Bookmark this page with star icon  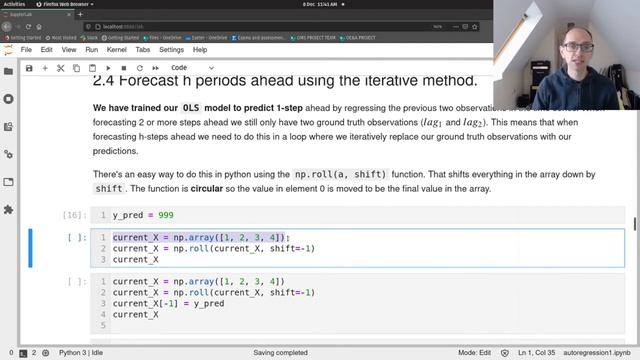[475, 27]
